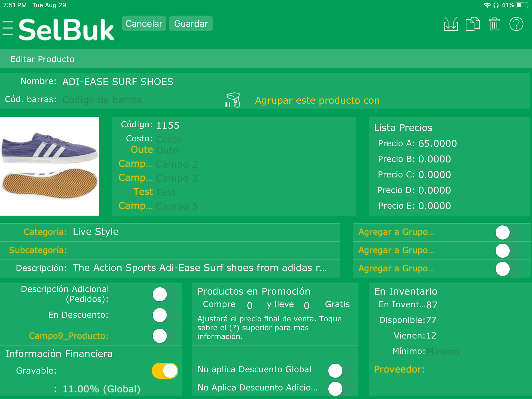Image resolution: width=532 pixels, height=399 pixels.
Task: Open Proveedor selector
Action: [450, 369]
